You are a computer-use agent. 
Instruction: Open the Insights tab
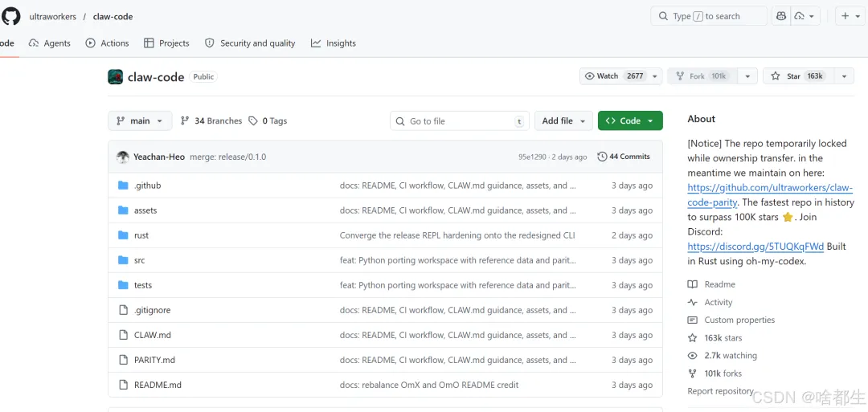tap(334, 43)
